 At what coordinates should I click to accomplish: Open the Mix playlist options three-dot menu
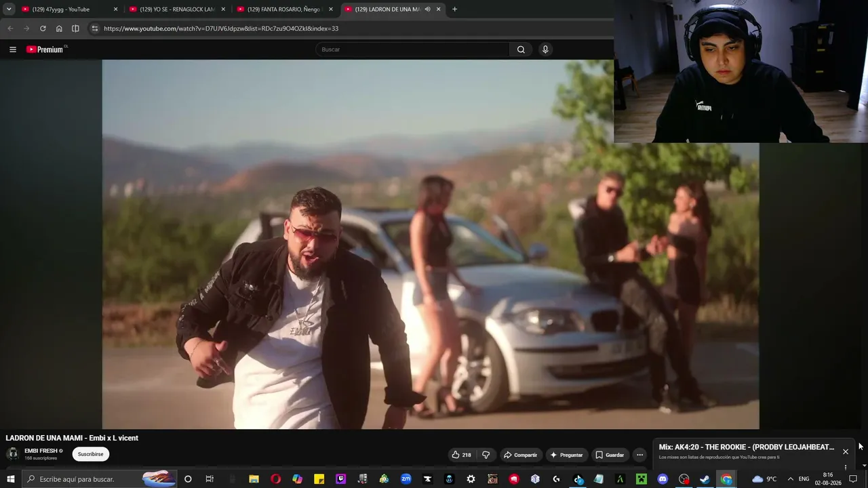(846, 467)
